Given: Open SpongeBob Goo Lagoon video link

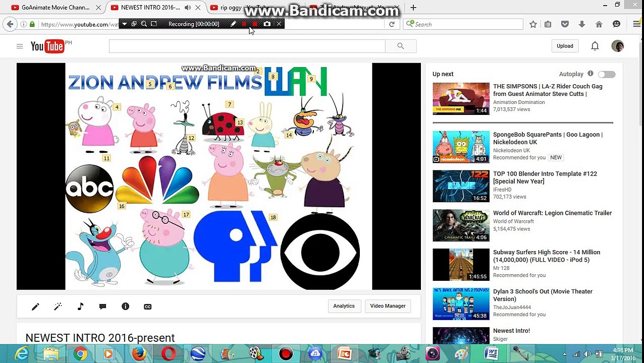Looking at the screenshot, I should 548,138.
